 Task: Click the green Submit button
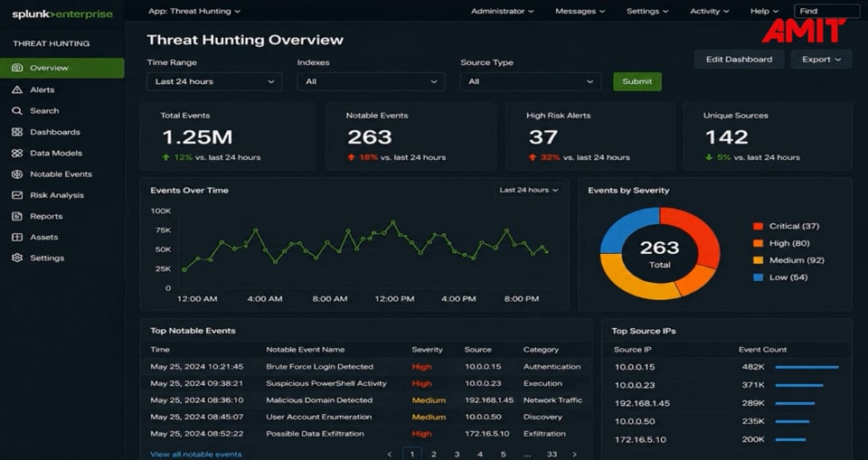(x=637, y=81)
